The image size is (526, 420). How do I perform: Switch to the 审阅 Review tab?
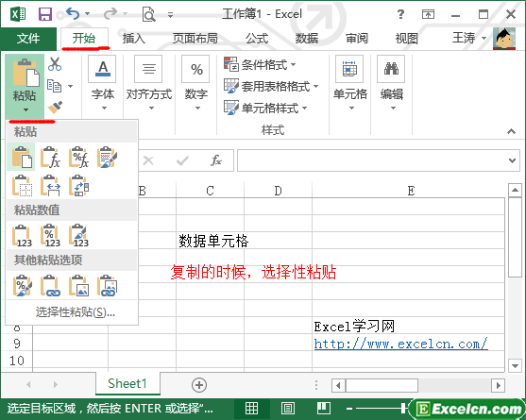point(357,38)
